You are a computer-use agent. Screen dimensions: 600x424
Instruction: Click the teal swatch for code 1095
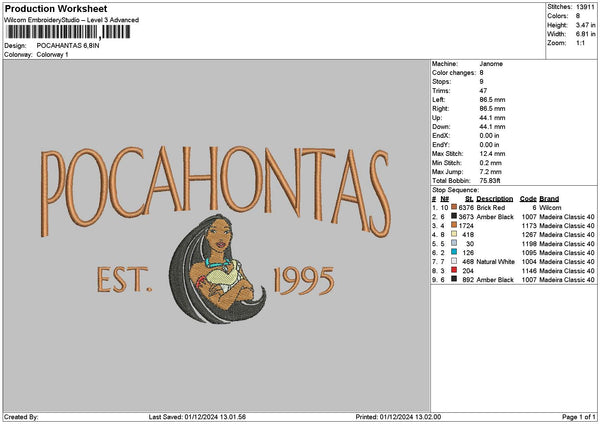click(x=454, y=252)
